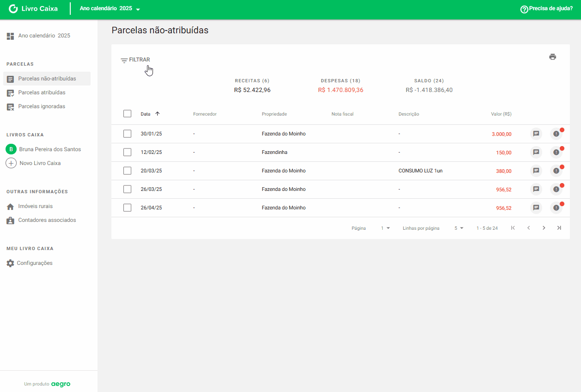This screenshot has width=581, height=392.
Task: Open the Página number dropdown
Action: pos(385,228)
